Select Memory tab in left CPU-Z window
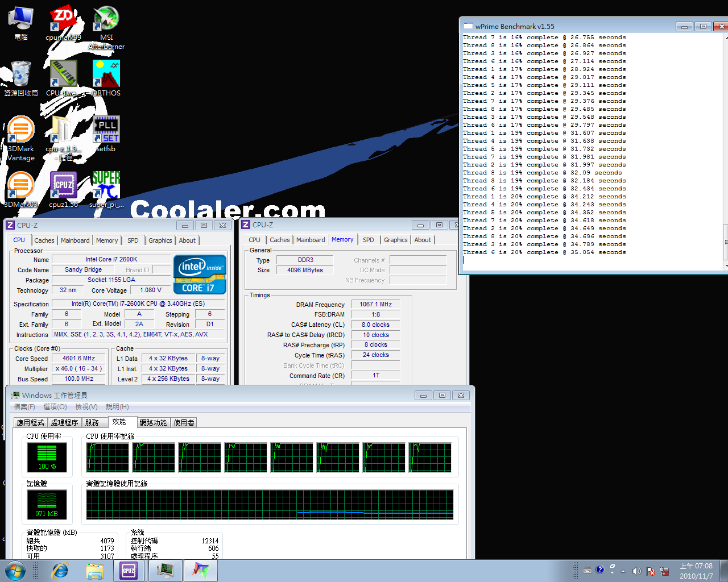 click(x=107, y=240)
